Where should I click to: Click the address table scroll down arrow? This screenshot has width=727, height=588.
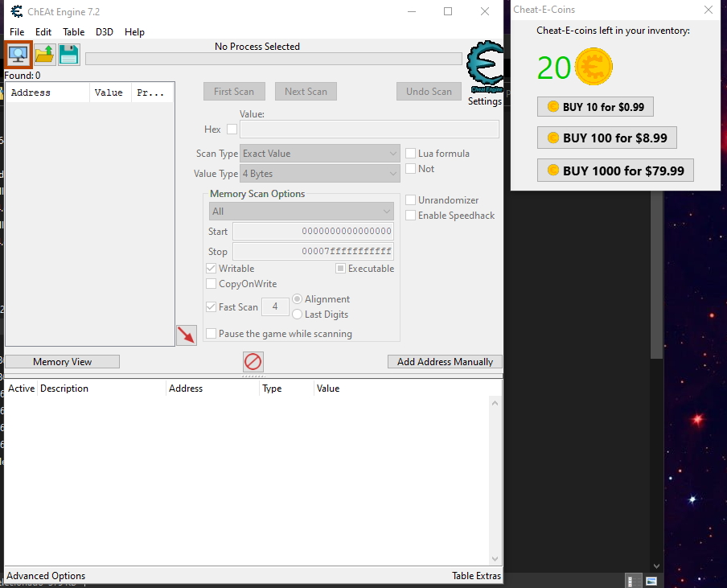coord(495,559)
